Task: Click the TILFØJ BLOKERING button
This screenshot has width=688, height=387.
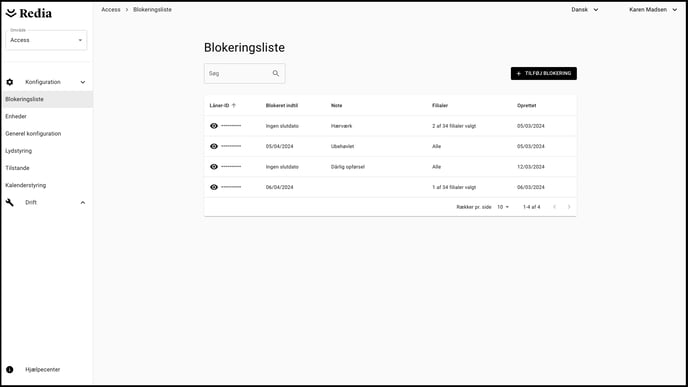Action: click(x=544, y=73)
